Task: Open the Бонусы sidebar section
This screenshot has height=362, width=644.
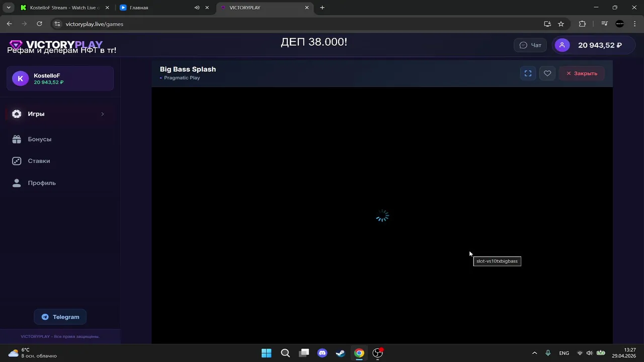Action: [x=60, y=139]
